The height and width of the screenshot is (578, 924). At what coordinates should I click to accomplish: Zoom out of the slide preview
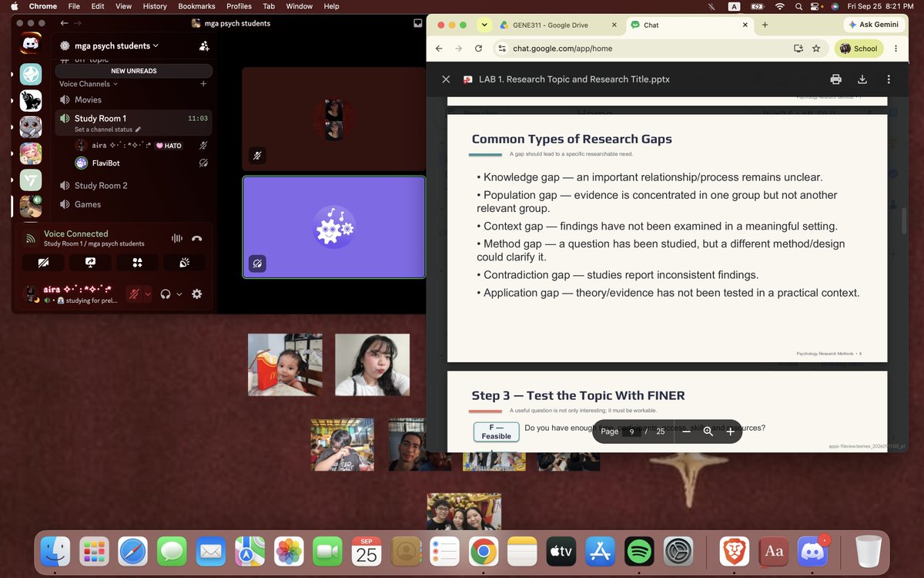pyautogui.click(x=686, y=432)
